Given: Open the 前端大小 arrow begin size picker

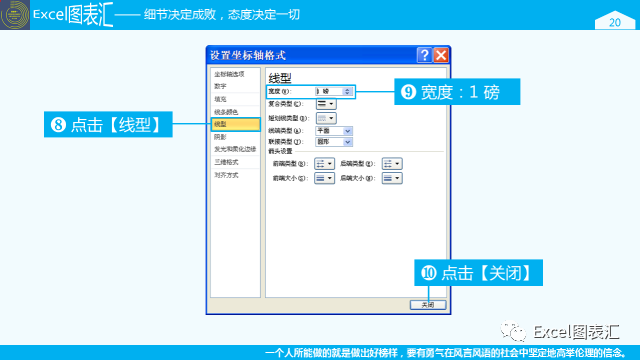Looking at the screenshot, I should pos(324,178).
